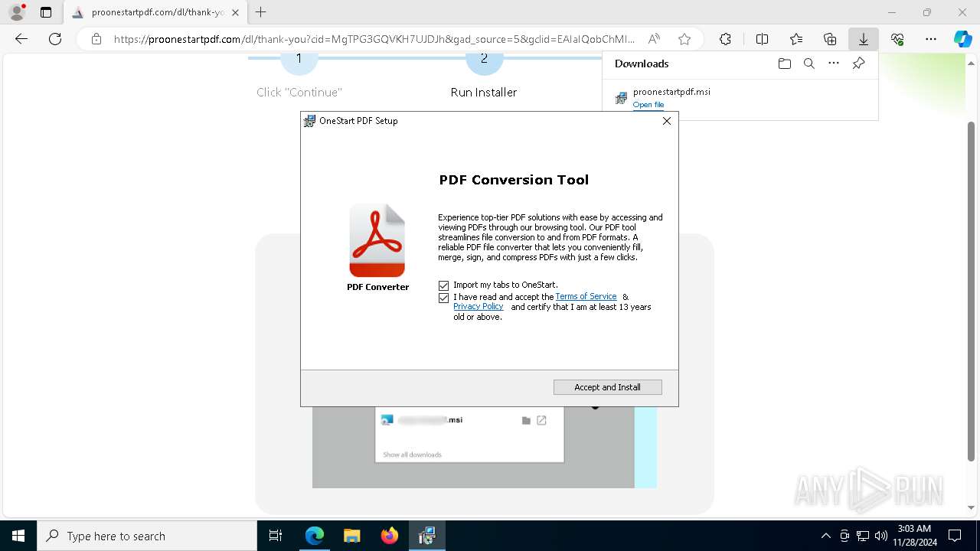
Task: Open the Terms of Service link
Action: (x=586, y=297)
